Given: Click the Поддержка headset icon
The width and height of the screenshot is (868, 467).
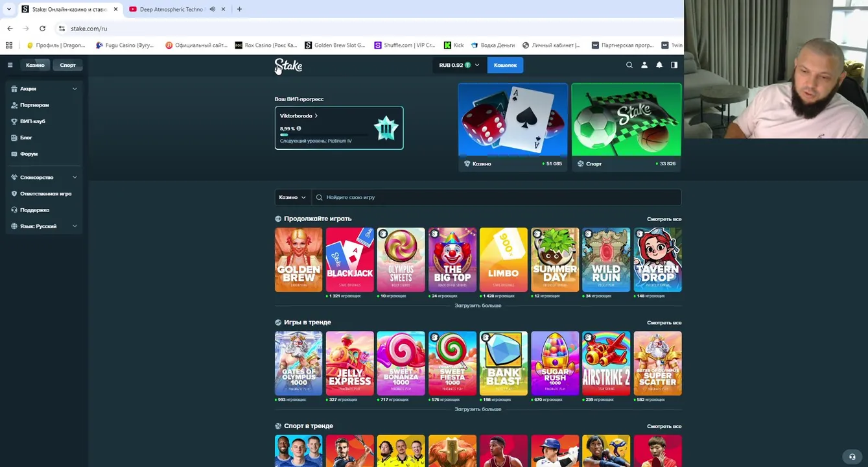Looking at the screenshot, I should pyautogui.click(x=14, y=210).
